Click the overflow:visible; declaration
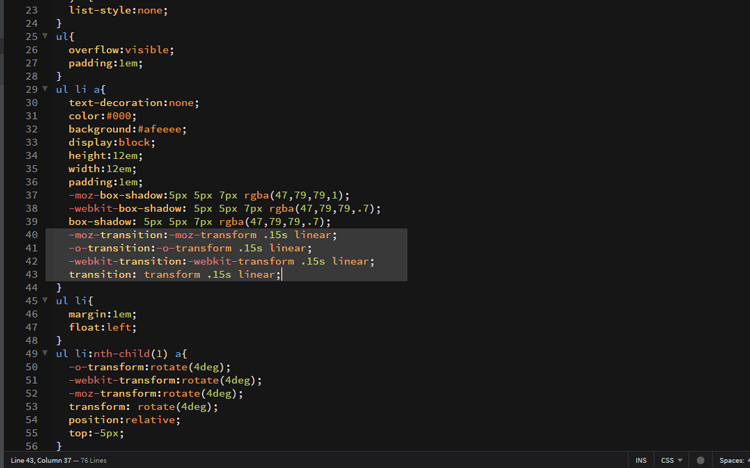The width and height of the screenshot is (750, 468). click(121, 50)
